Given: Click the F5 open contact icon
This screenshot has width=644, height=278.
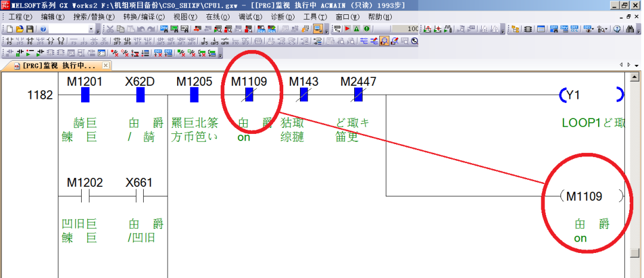Looking at the screenshot, I should pyautogui.click(x=9, y=41).
